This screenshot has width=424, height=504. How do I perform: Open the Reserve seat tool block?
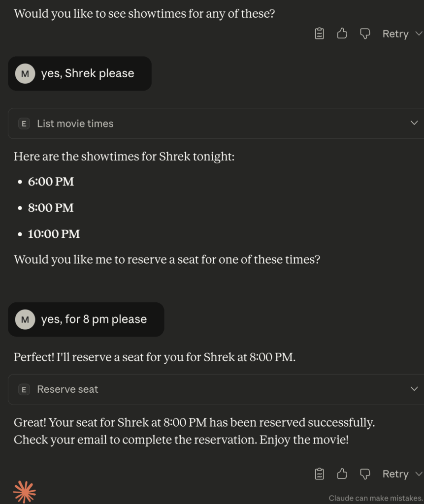(x=68, y=389)
